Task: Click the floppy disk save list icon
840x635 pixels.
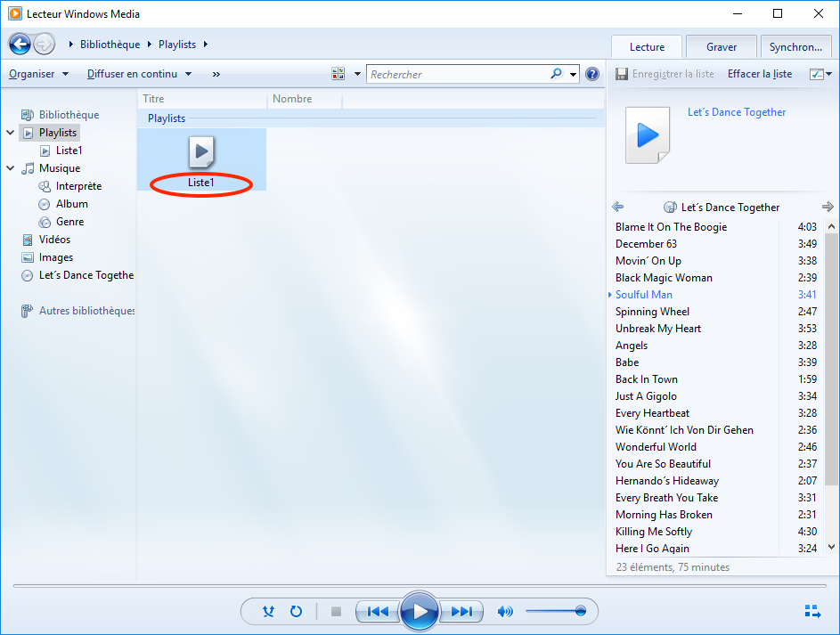Action: [x=622, y=74]
